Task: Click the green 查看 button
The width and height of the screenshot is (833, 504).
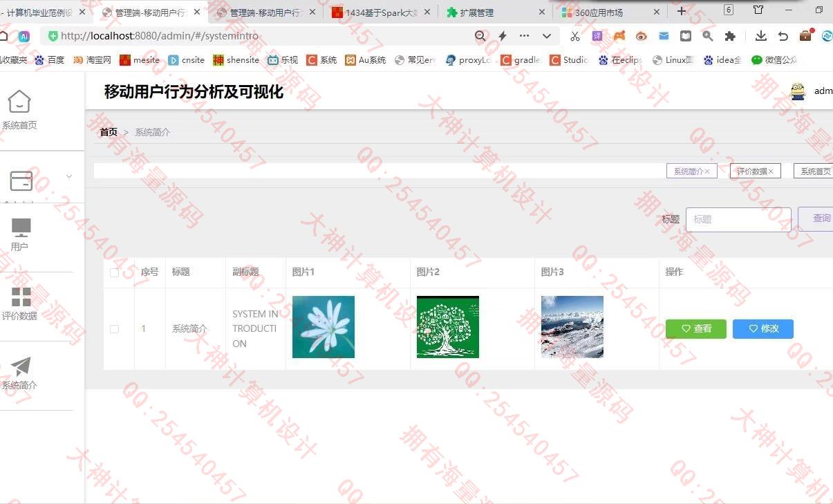Action: [696, 329]
